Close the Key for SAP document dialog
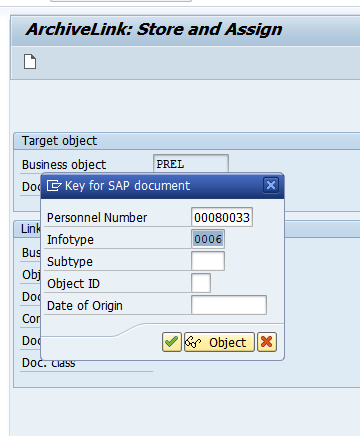360x436 pixels. (x=271, y=185)
